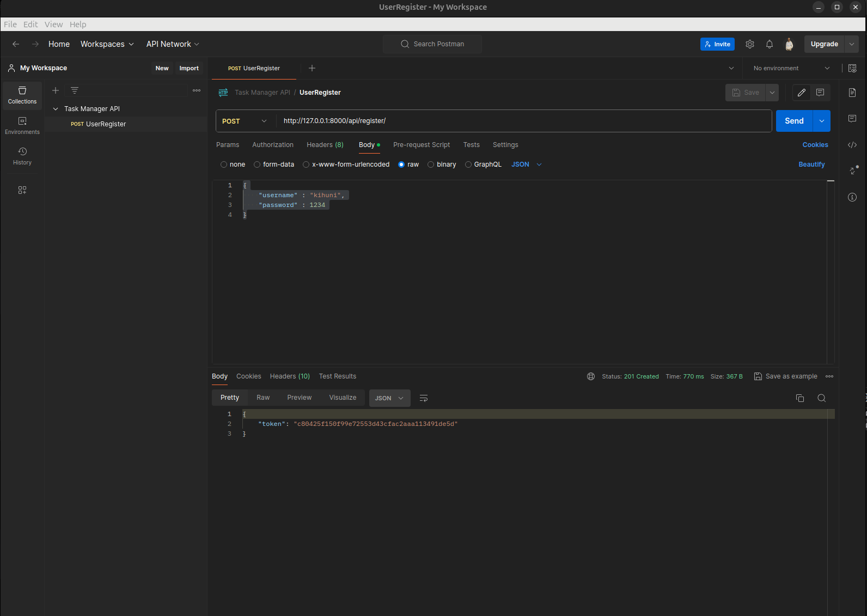
Task: Click the Search Postman box
Action: pyautogui.click(x=432, y=44)
